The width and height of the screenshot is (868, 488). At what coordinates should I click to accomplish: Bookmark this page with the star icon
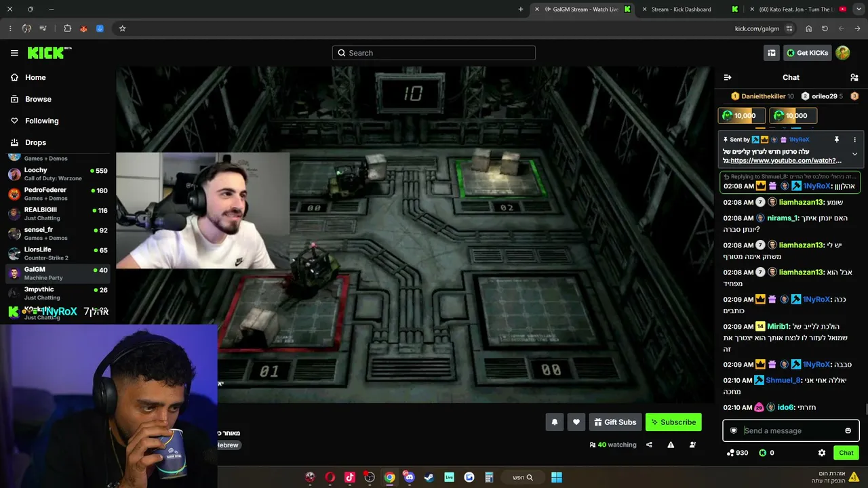122,28
